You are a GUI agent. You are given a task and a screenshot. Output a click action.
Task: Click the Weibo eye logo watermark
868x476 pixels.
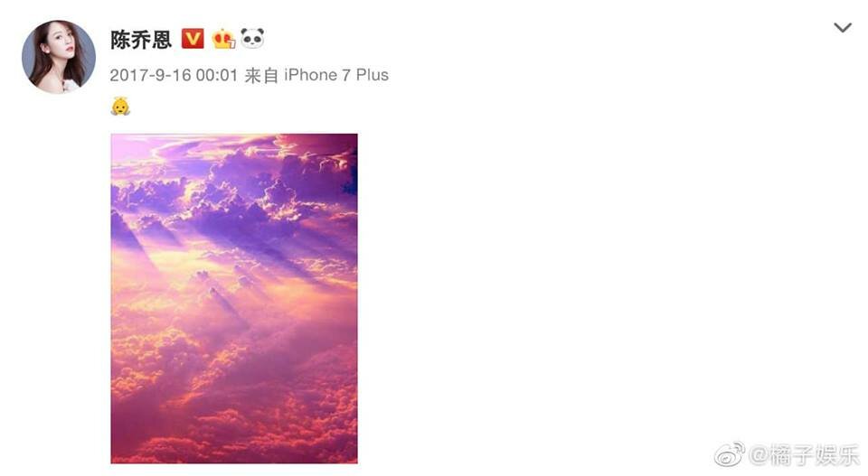coord(730,454)
